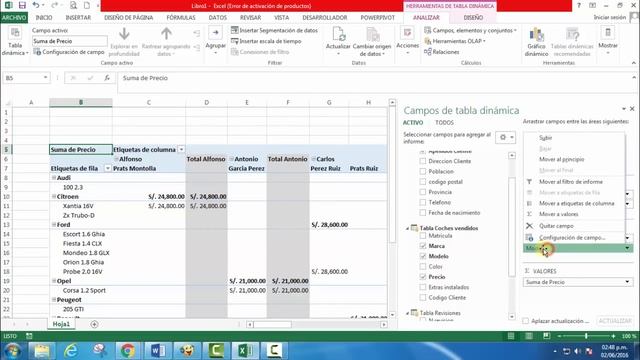Collapse Tabla Coches vendidos field list
Image resolution: width=640 pixels, height=360 pixels.
[x=407, y=229]
